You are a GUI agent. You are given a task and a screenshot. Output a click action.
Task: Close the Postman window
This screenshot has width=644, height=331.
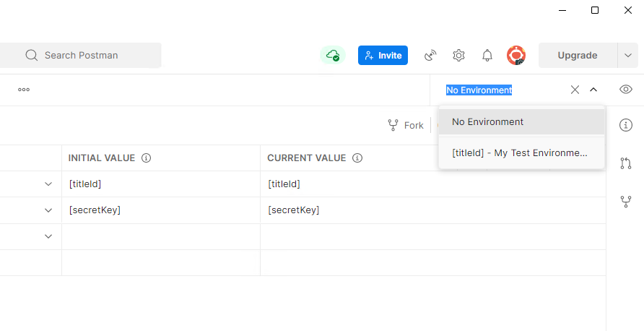pyautogui.click(x=628, y=10)
